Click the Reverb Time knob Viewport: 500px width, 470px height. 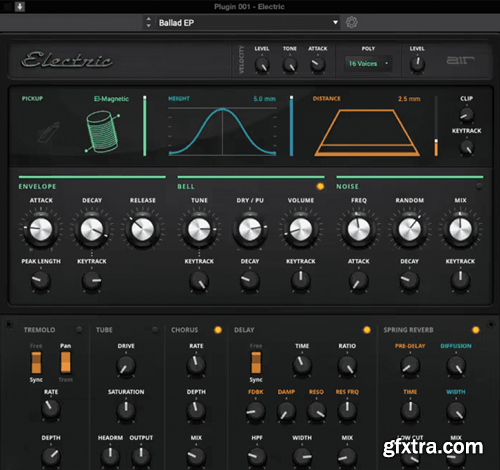tap(410, 411)
